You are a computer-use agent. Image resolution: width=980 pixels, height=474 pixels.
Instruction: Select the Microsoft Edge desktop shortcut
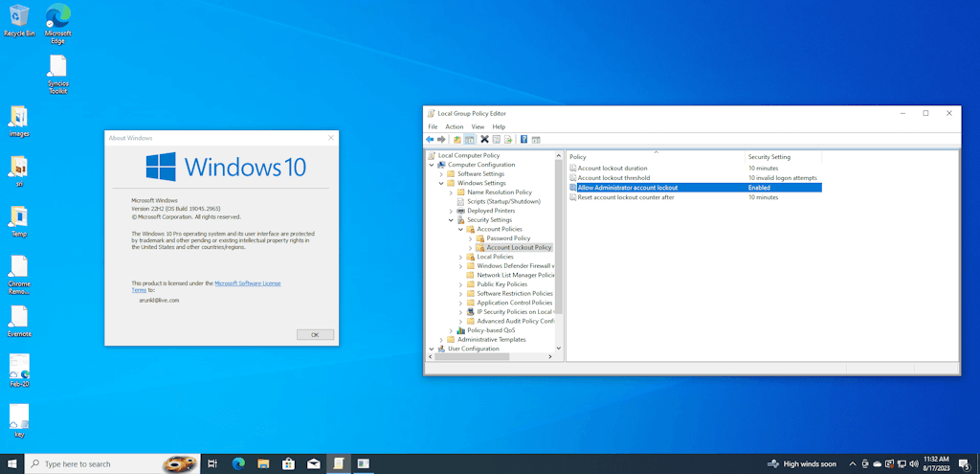(x=58, y=24)
